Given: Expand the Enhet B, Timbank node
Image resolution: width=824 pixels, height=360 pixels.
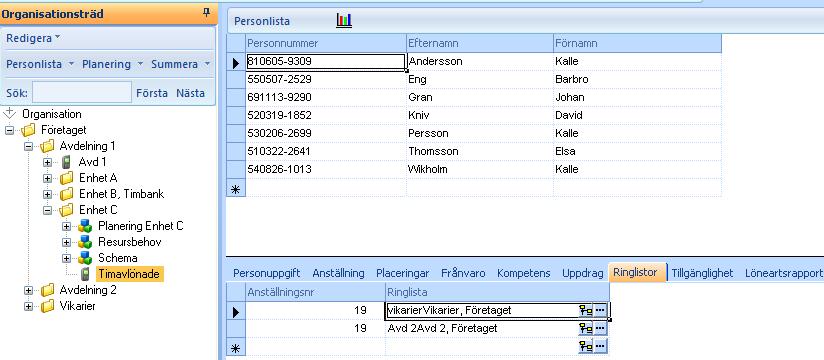Looking at the screenshot, I should click(48, 194).
